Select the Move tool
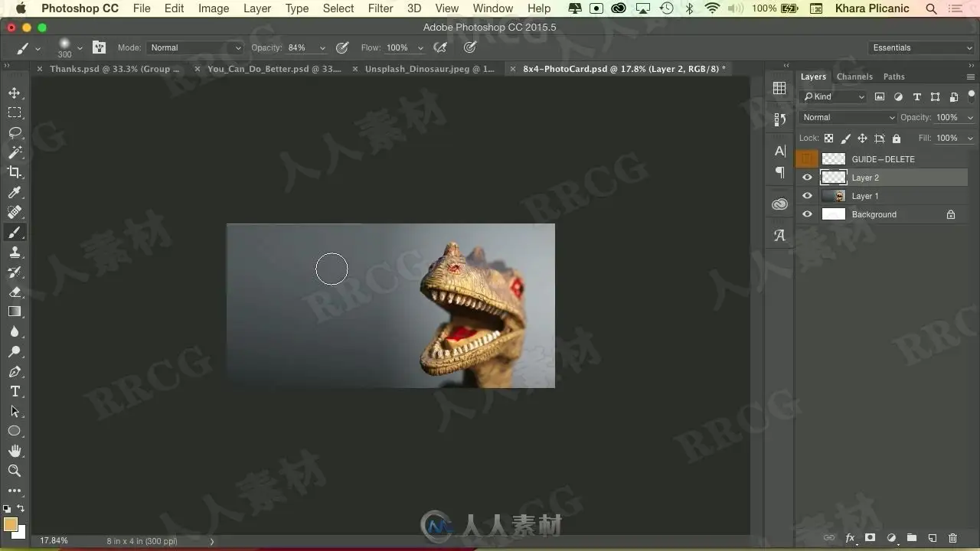 [15, 93]
